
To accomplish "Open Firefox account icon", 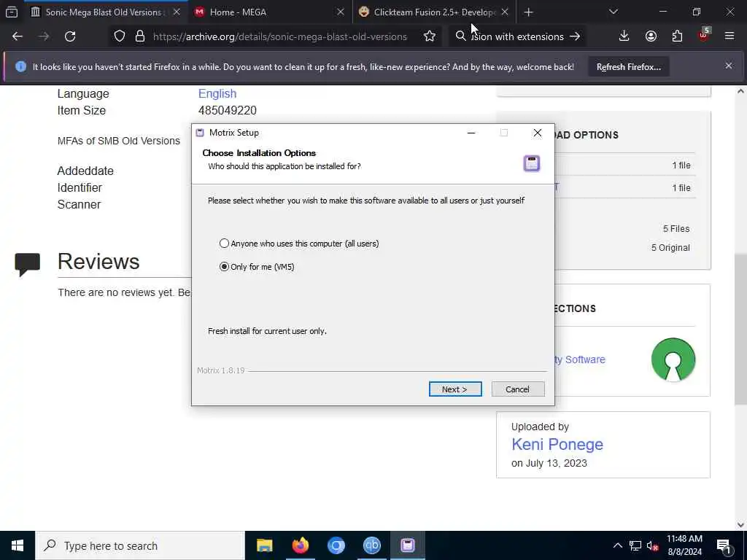I will coord(651,36).
